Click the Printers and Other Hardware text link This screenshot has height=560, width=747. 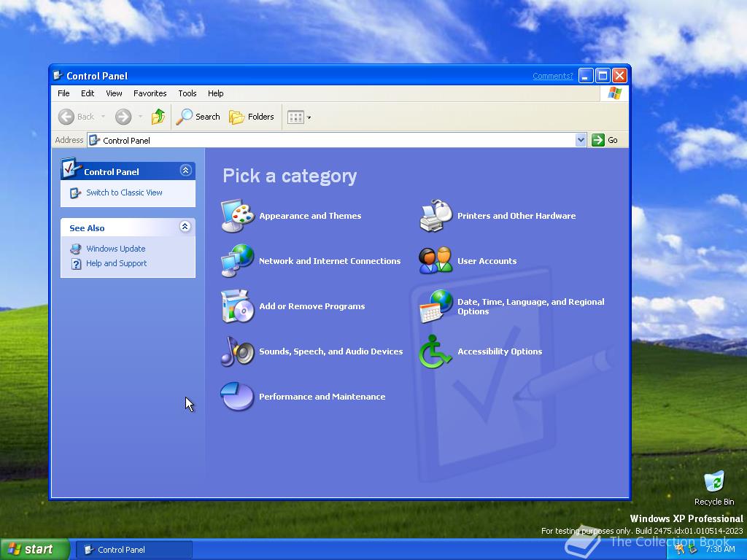[516, 216]
